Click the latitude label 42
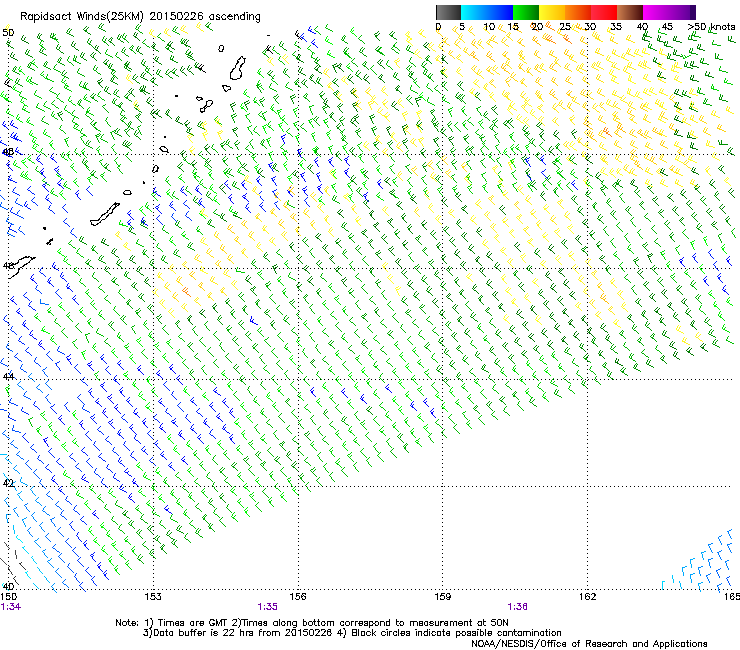This screenshot has width=740, height=650. [x=8, y=483]
